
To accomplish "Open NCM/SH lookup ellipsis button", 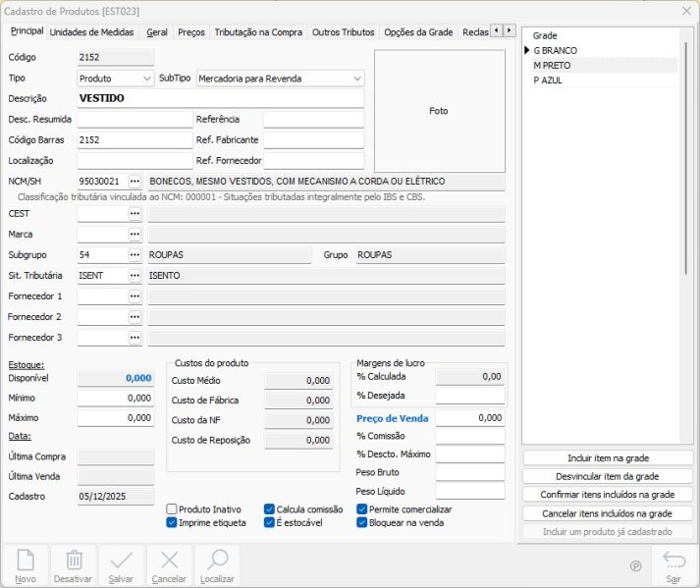I will [135, 182].
